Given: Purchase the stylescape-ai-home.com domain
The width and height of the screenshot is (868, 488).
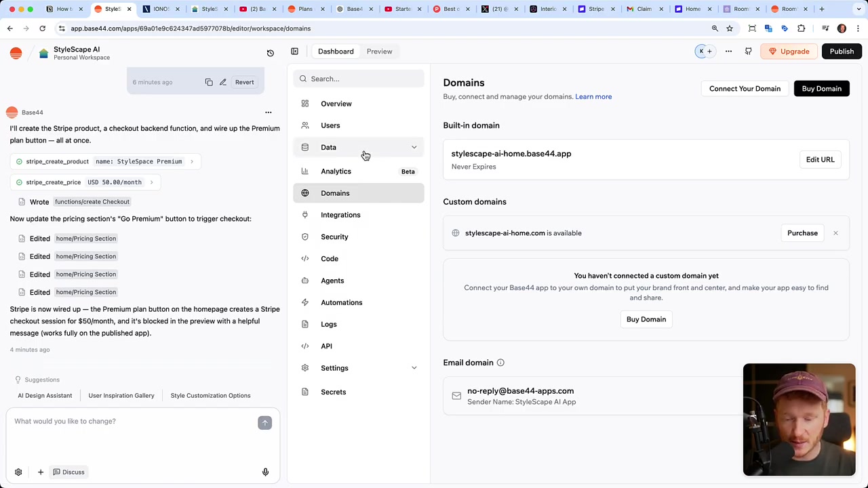Looking at the screenshot, I should 802,233.
